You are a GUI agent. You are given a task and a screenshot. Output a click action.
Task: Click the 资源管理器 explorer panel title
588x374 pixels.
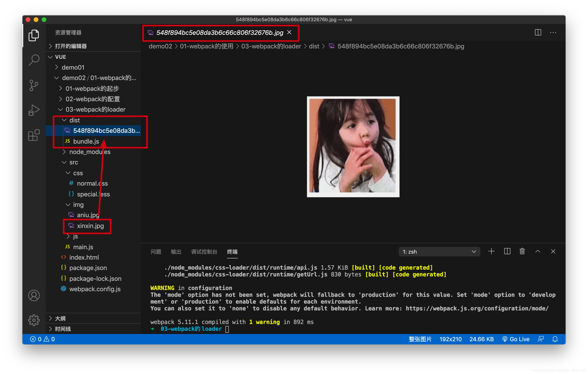tap(68, 33)
